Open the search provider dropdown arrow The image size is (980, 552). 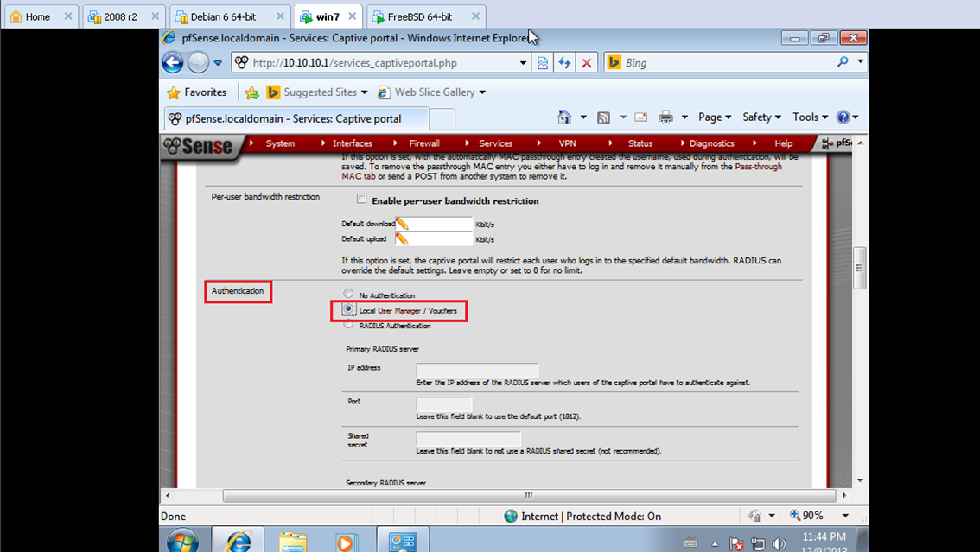click(x=861, y=62)
